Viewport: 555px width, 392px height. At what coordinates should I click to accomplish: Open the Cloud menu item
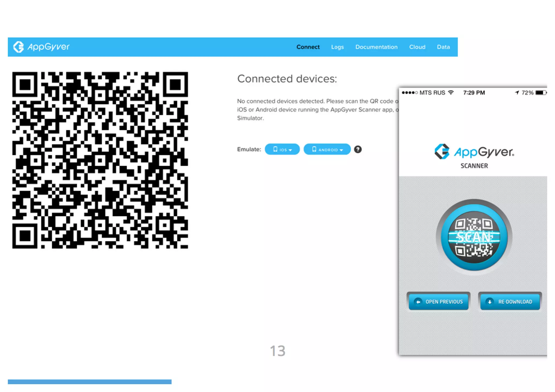417,47
